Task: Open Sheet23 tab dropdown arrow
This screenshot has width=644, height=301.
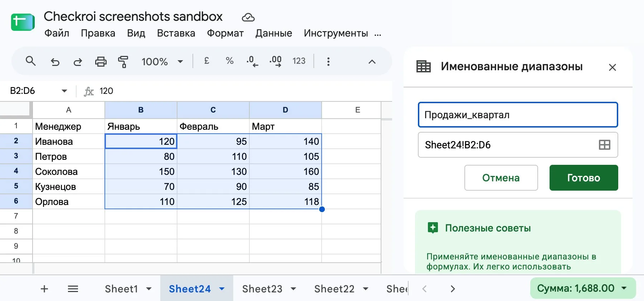Action: point(293,289)
